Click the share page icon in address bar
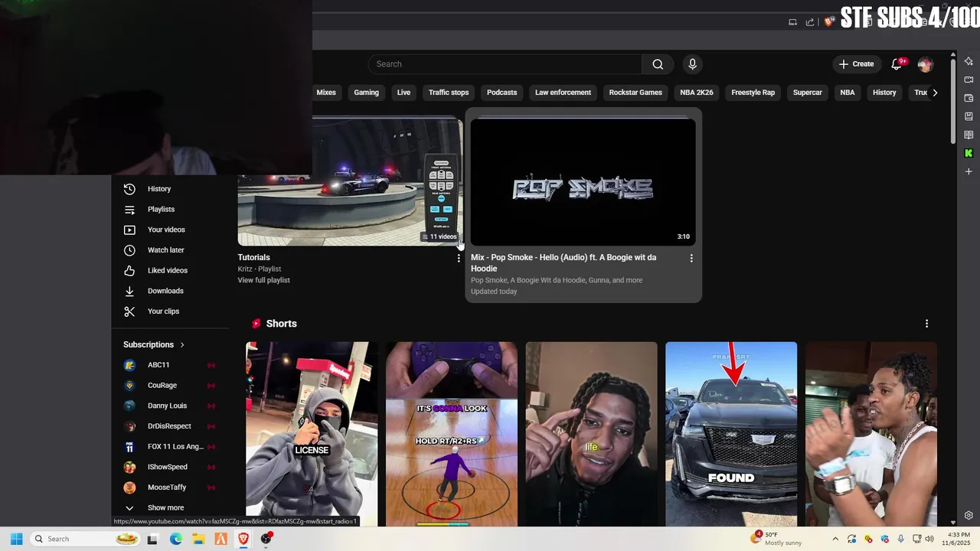The height and width of the screenshot is (551, 980). point(810,22)
